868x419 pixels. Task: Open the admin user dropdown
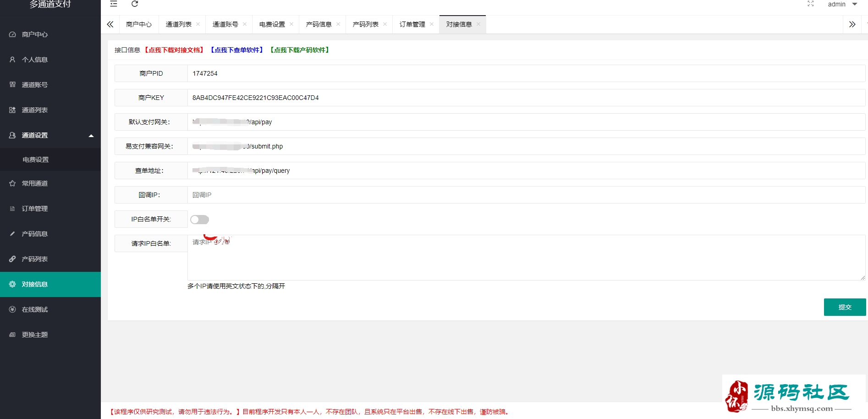click(842, 5)
